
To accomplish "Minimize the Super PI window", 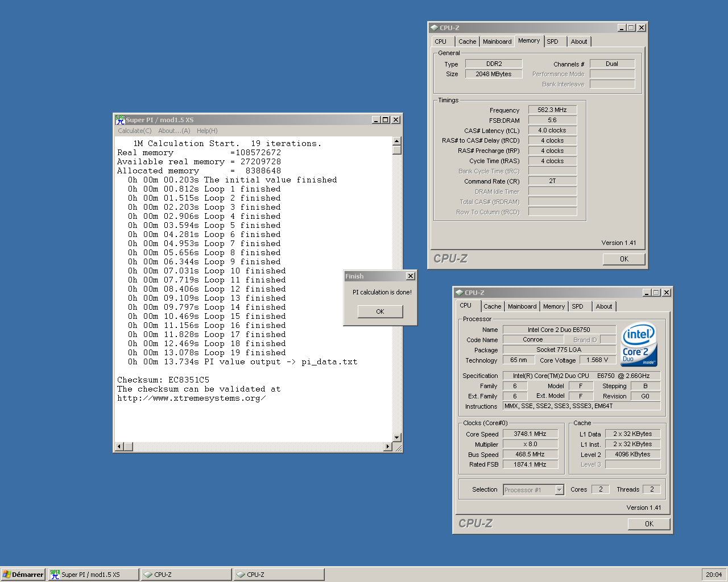I will coord(376,120).
